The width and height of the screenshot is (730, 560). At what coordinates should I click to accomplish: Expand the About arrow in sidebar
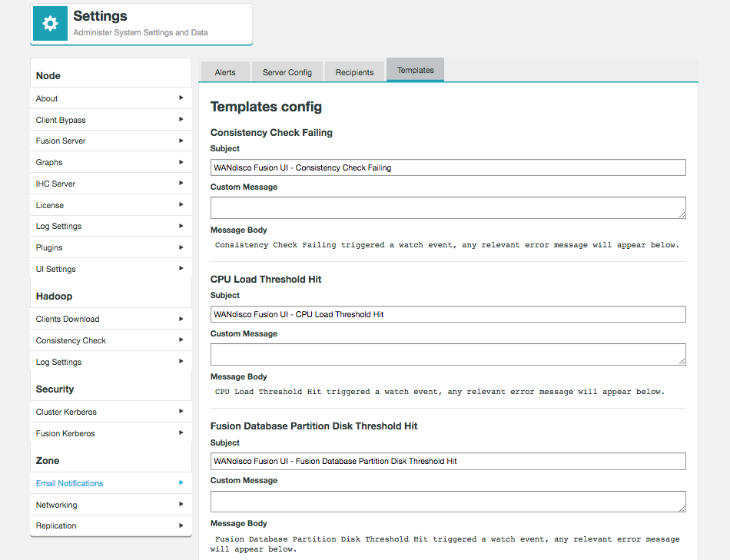181,98
